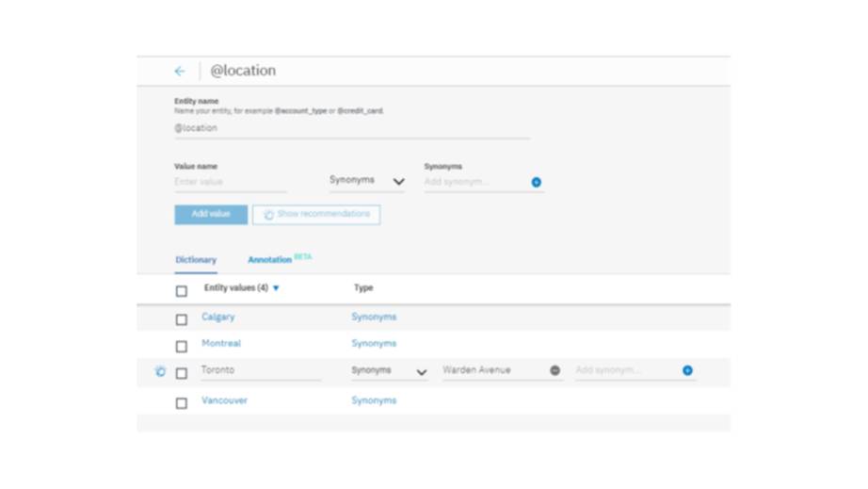The width and height of the screenshot is (868, 489).
Task: Click the Show recommendations button
Action: (316, 215)
